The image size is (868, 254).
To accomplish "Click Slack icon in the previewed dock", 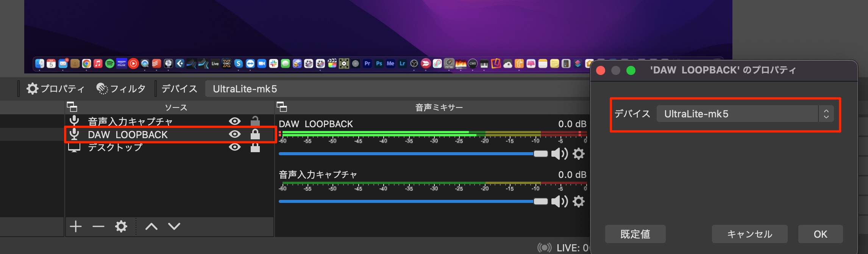I will [273, 64].
